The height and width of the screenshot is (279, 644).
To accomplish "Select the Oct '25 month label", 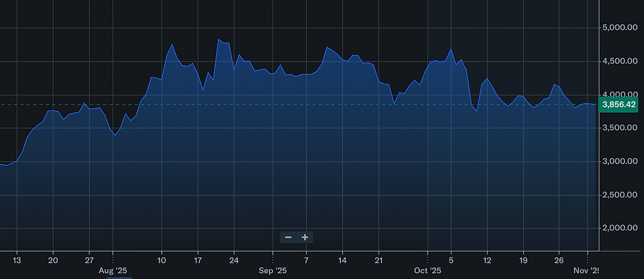I will 428,270.
